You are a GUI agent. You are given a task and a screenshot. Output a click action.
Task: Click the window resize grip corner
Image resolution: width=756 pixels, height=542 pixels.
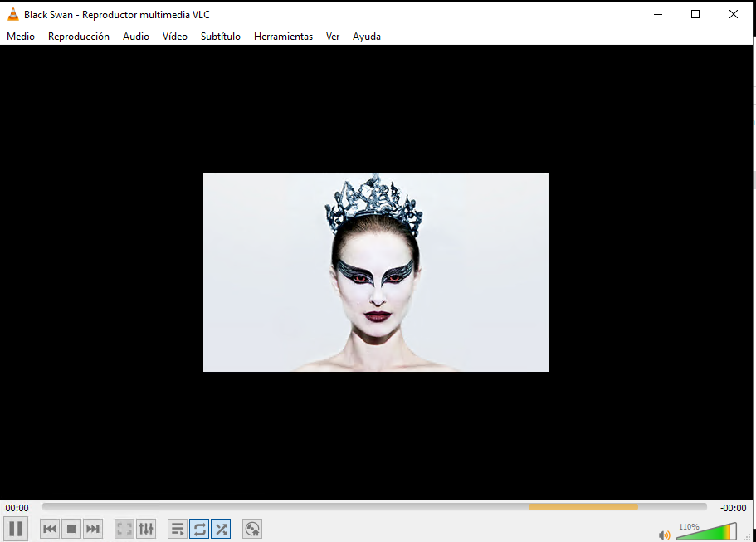(748, 537)
